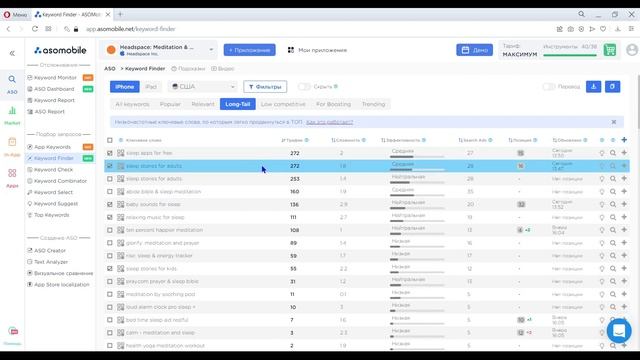The image size is (640, 360).
Task: Open 'Как это работает?' link
Action: [x=329, y=122]
